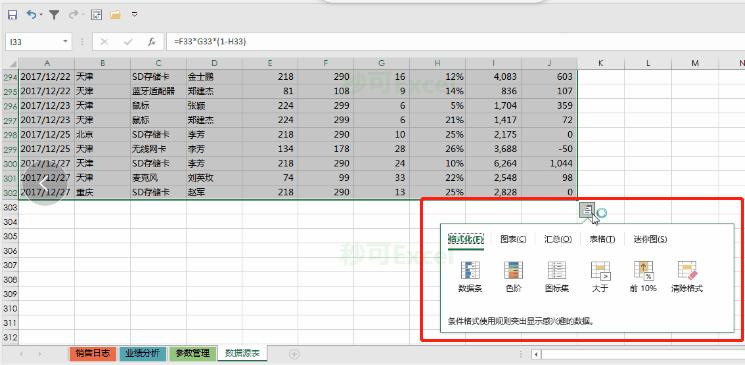
Task: Open the Insert Function fx dialog
Action: 152,42
